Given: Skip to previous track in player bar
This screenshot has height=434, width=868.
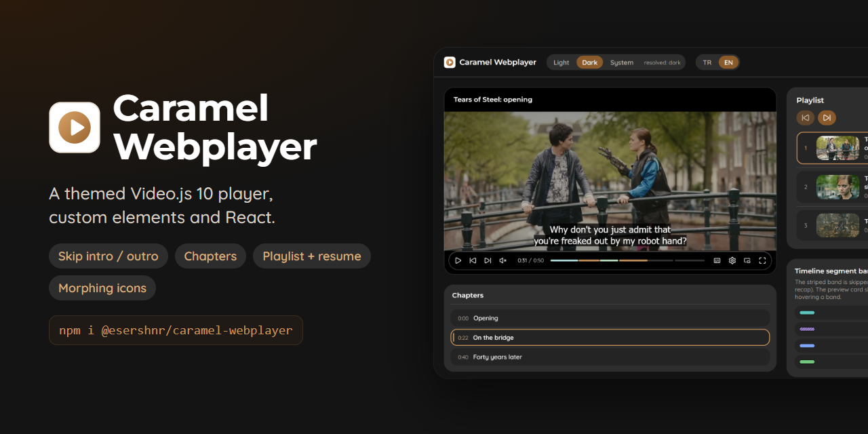Looking at the screenshot, I should point(473,260).
